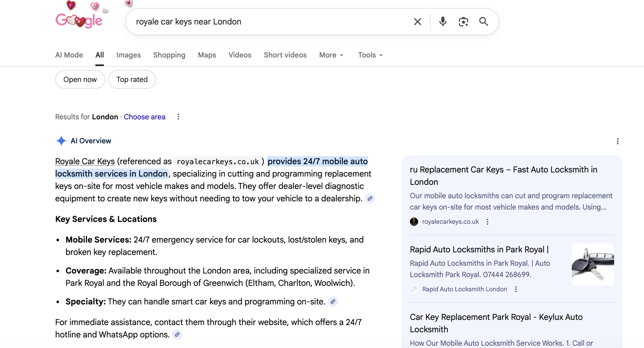Expand the More dropdown
This screenshot has width=644, height=348.
(x=331, y=55)
